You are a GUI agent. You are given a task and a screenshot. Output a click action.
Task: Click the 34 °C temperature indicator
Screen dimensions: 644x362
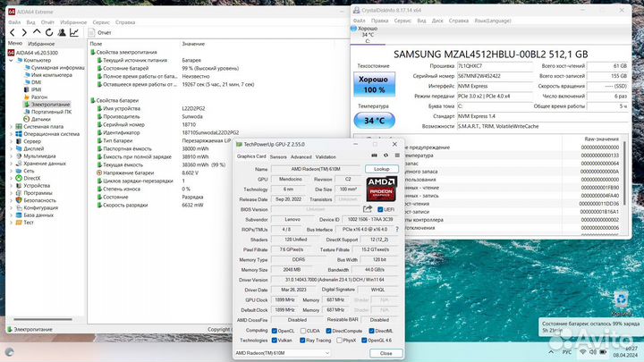[x=374, y=121]
